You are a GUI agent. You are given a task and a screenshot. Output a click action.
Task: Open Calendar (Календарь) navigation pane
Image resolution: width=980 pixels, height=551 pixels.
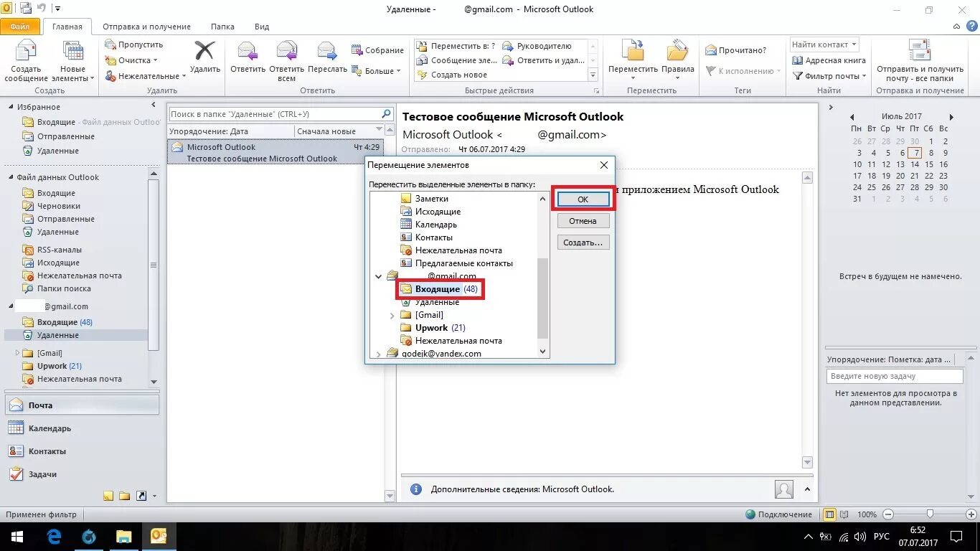tap(82, 428)
